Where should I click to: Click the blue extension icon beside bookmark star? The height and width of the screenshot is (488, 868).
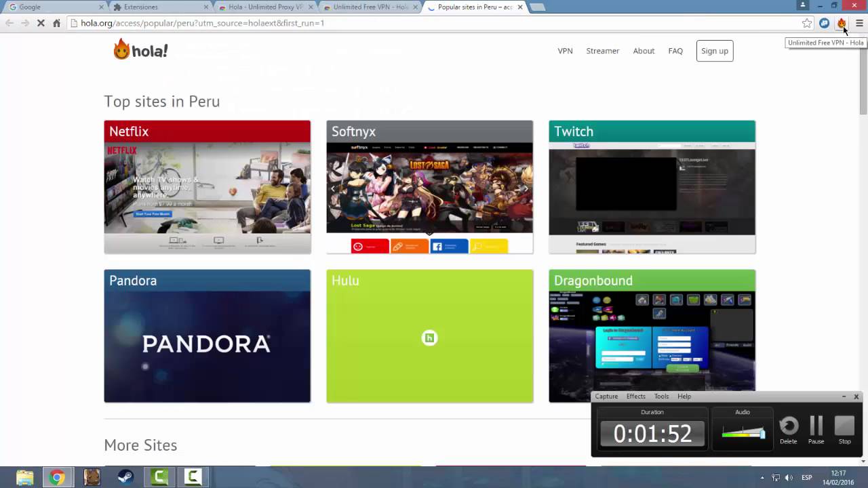824,23
